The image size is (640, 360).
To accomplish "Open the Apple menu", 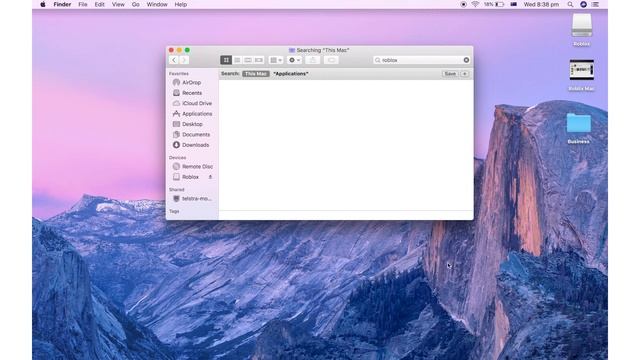I will [x=43, y=4].
